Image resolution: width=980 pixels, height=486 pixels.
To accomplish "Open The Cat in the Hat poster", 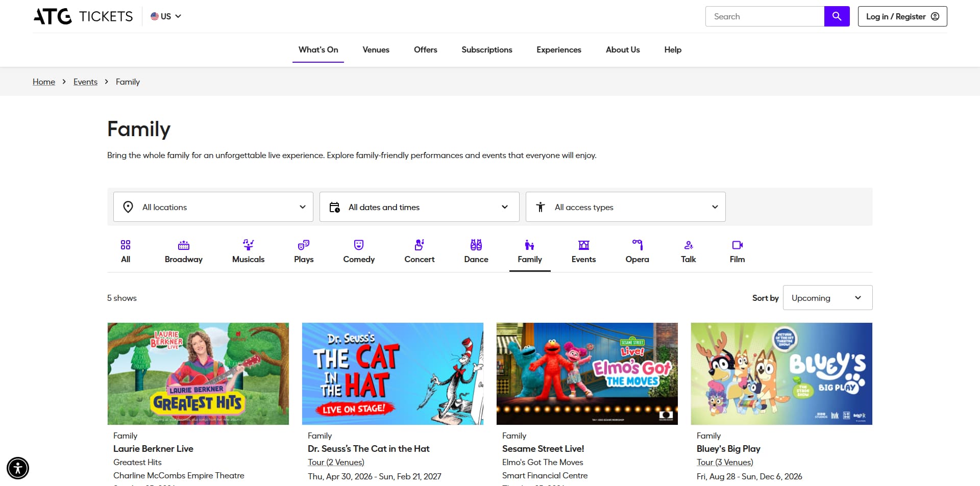I will (393, 374).
